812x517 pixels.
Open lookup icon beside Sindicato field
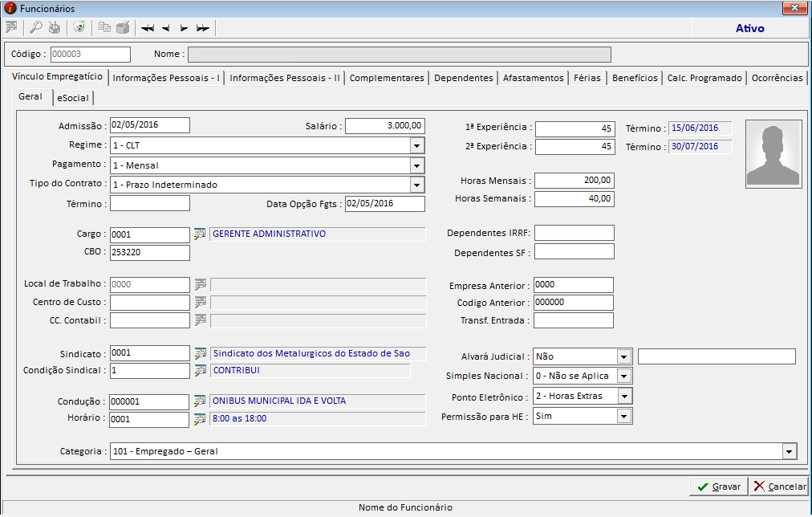[x=201, y=354]
